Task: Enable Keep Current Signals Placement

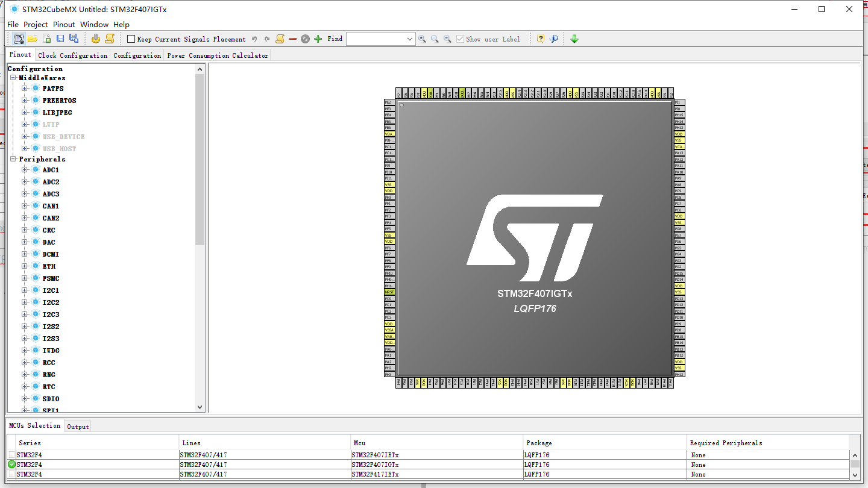Action: click(130, 39)
